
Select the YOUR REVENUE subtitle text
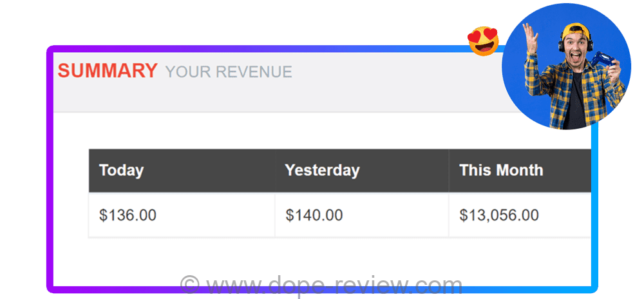click(x=229, y=72)
